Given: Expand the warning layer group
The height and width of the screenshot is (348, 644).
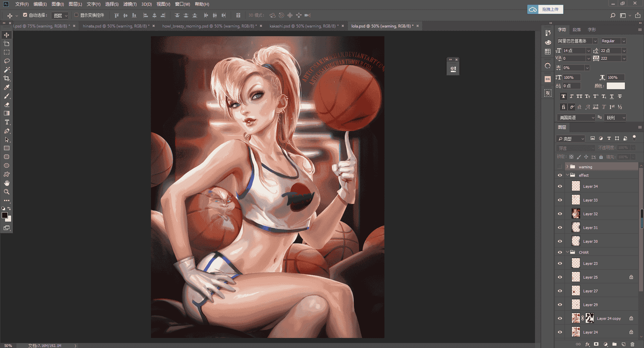Looking at the screenshot, I should click(x=568, y=167).
